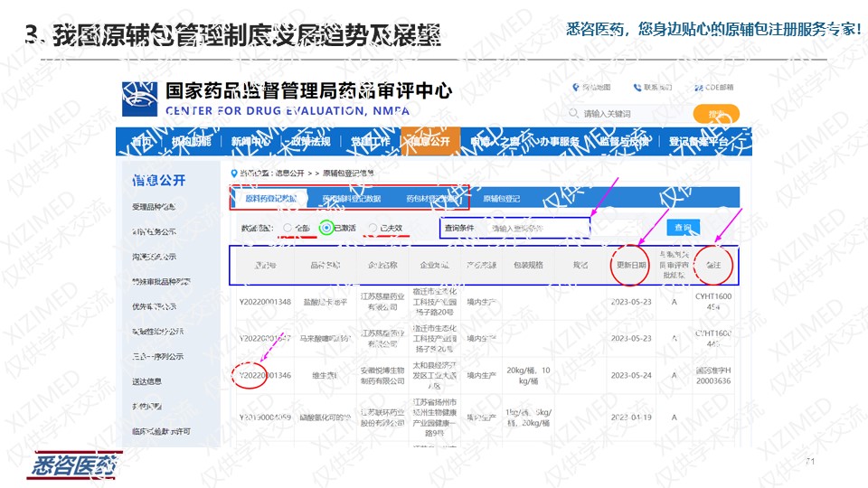Switch to the 原辅包登记 tab
This screenshot has width=868, height=488.
click(501, 199)
